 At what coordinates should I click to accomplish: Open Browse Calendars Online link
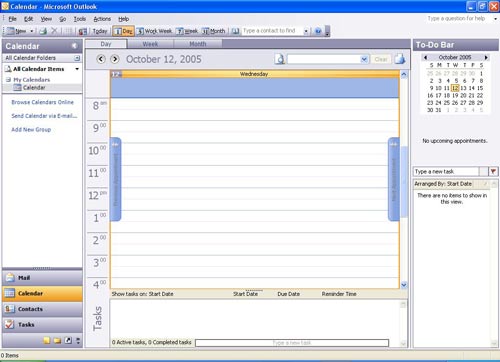click(x=42, y=102)
